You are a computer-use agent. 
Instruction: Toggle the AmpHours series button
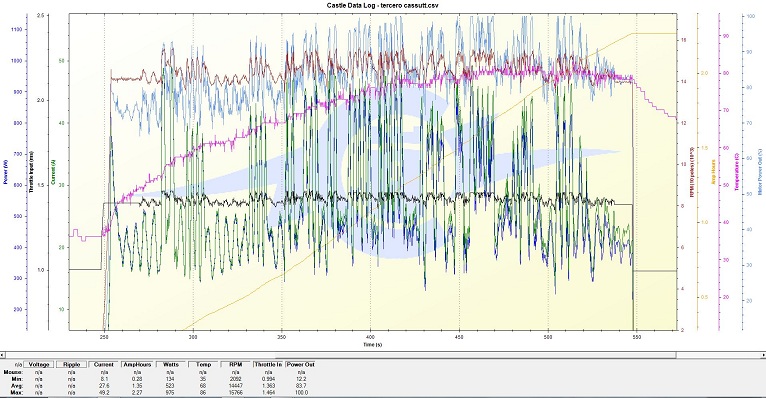click(137, 364)
